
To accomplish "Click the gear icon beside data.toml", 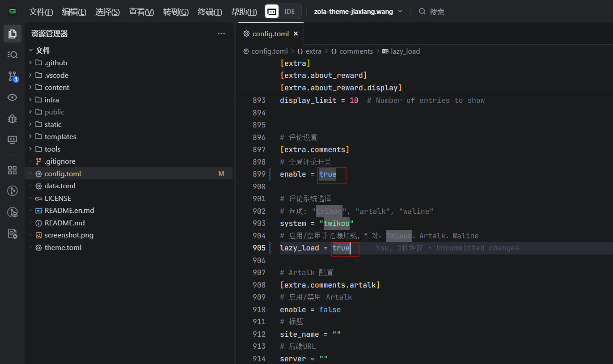I will [x=38, y=186].
